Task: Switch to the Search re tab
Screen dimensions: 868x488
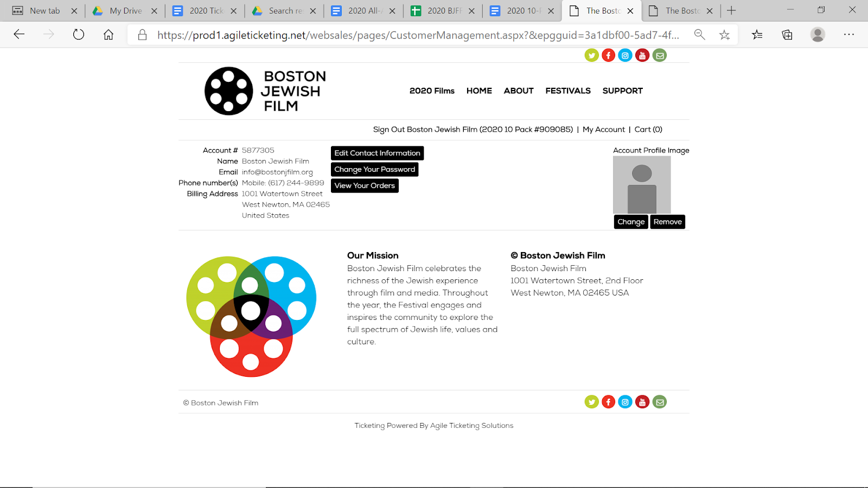Action: (285, 11)
